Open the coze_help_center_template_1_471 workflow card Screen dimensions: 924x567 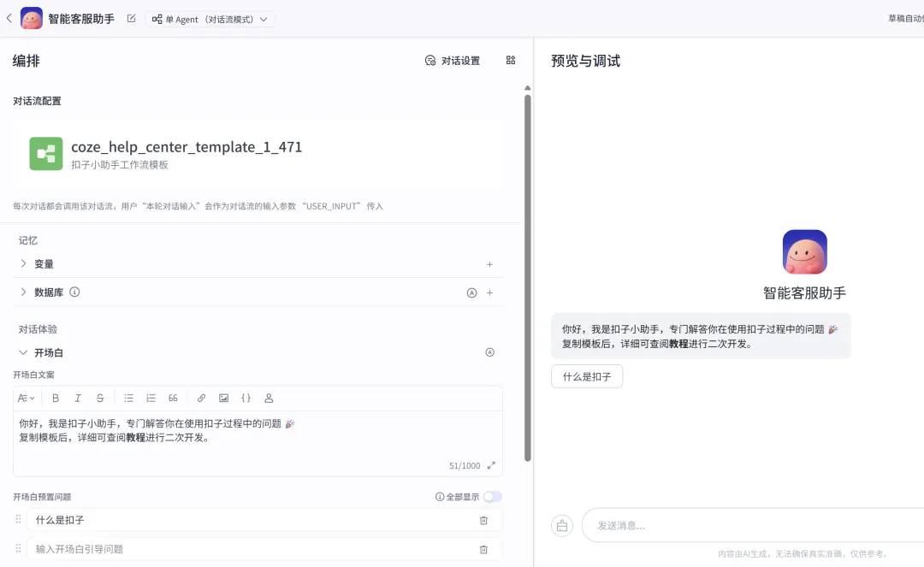tap(258, 154)
